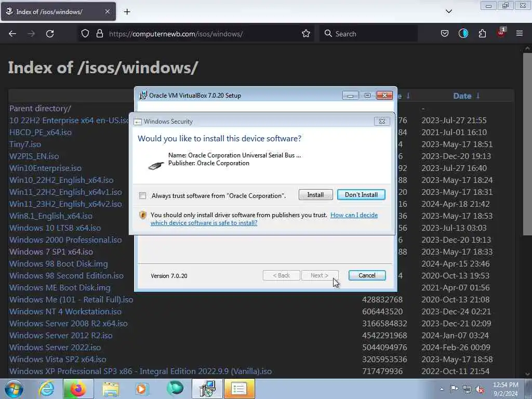Click the muted volume tray icon

[480, 390]
